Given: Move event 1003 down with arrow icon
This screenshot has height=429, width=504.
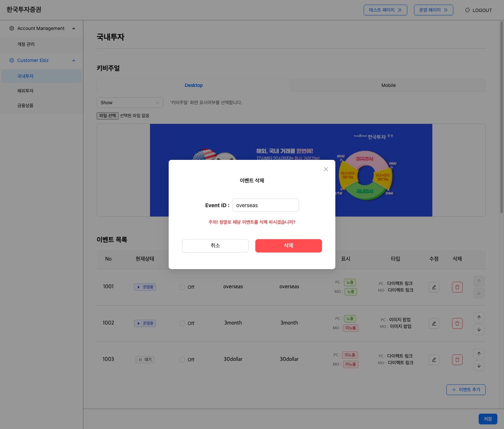Looking at the screenshot, I should pos(479,366).
